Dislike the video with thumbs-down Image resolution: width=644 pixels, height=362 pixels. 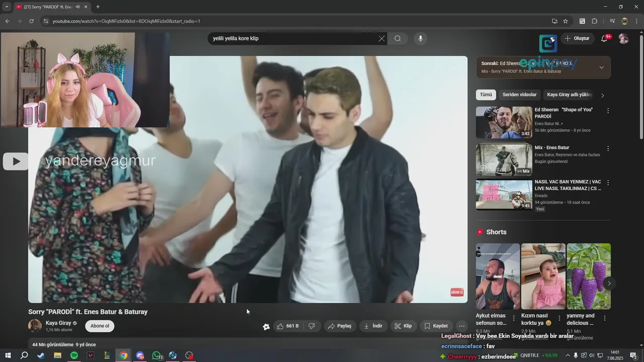[x=311, y=326]
